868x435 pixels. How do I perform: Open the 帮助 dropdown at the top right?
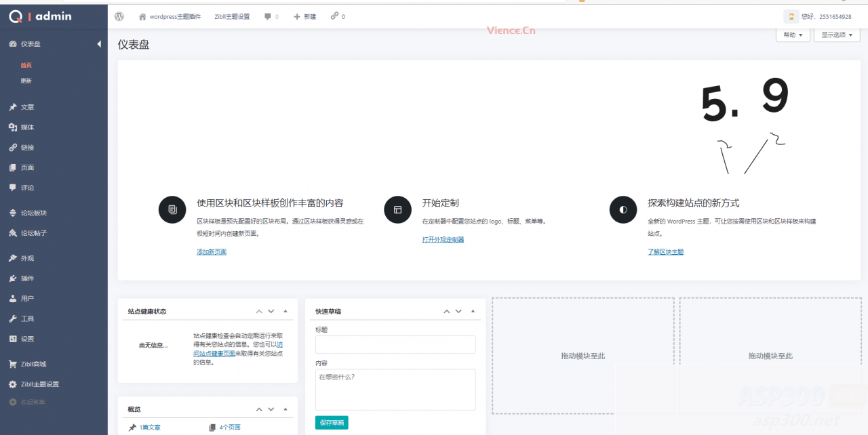792,35
